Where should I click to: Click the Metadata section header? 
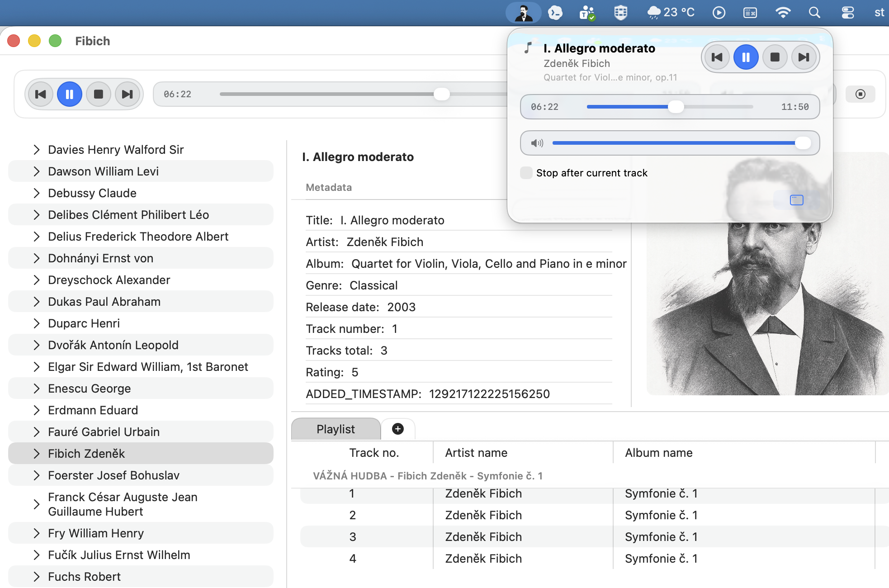pos(329,187)
